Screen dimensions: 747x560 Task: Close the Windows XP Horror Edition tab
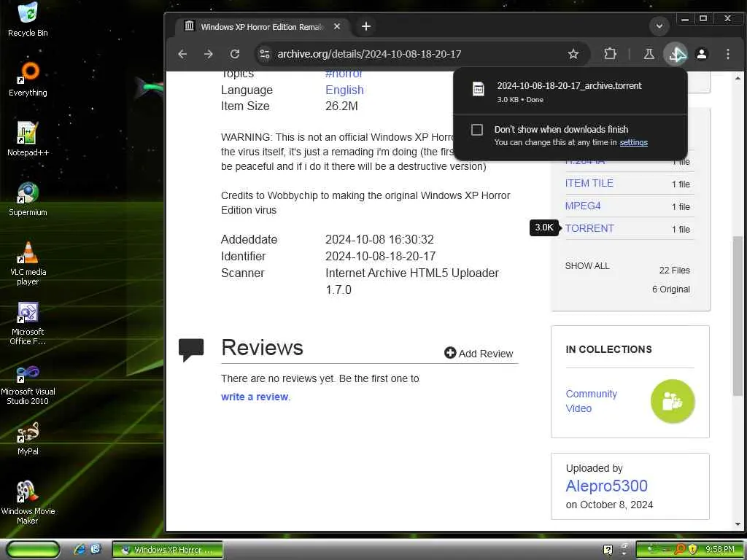(337, 27)
